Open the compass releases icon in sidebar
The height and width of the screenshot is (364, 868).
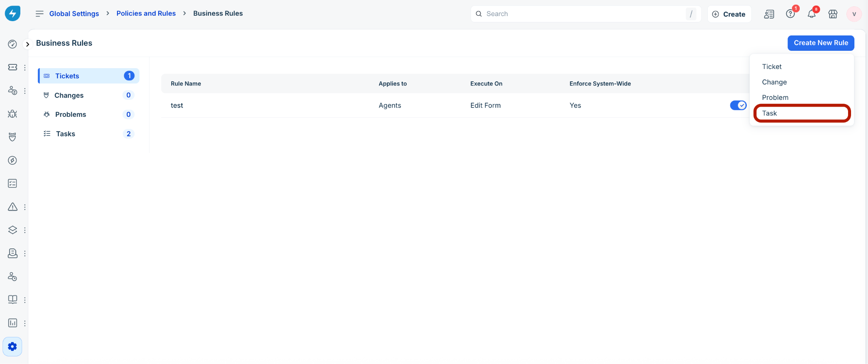[12, 160]
